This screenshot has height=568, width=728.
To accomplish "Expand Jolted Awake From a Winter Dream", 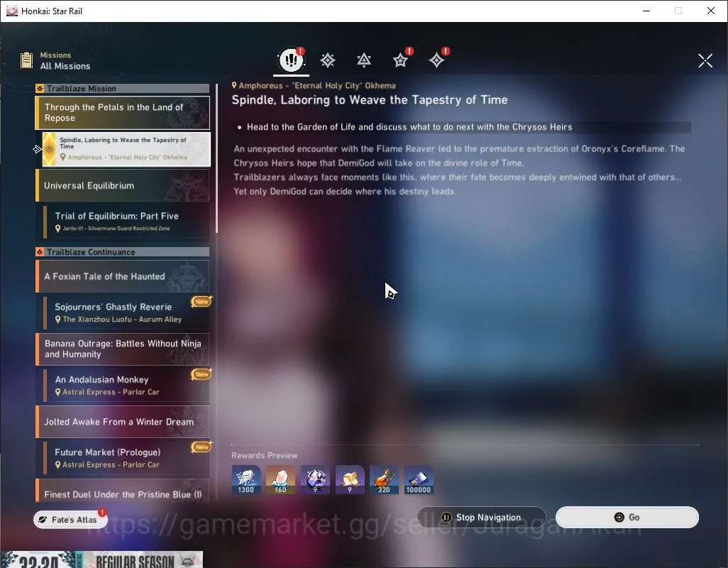I will coord(123,422).
